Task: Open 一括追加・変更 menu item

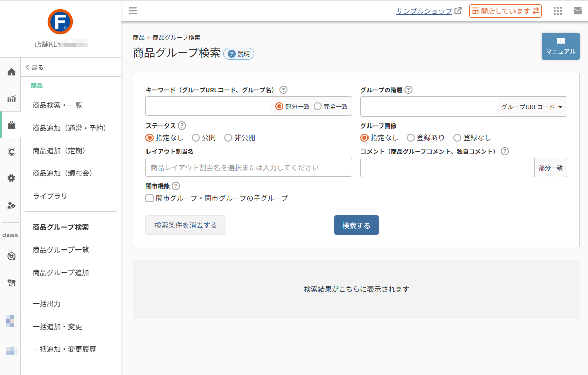Action: (x=57, y=327)
